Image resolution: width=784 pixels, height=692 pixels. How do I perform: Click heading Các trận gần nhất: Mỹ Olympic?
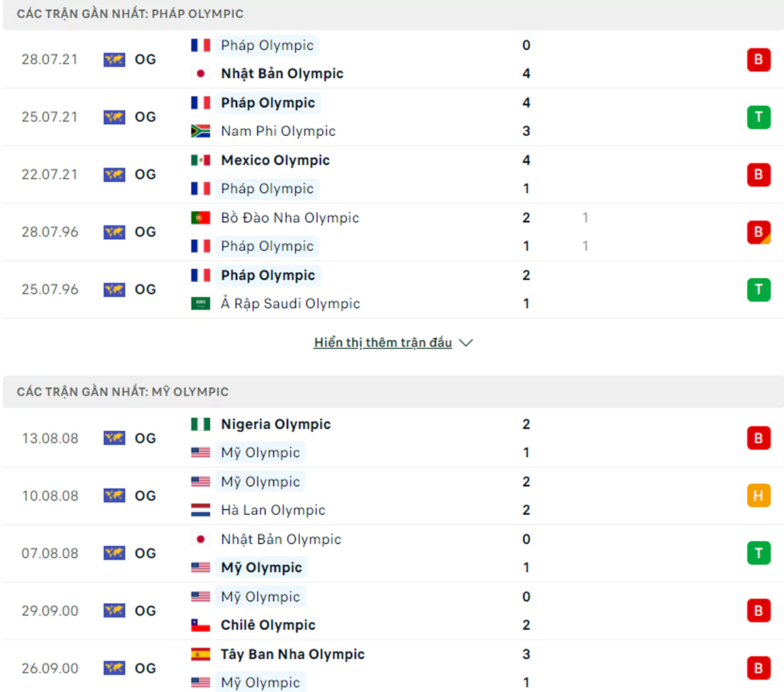click(x=123, y=392)
